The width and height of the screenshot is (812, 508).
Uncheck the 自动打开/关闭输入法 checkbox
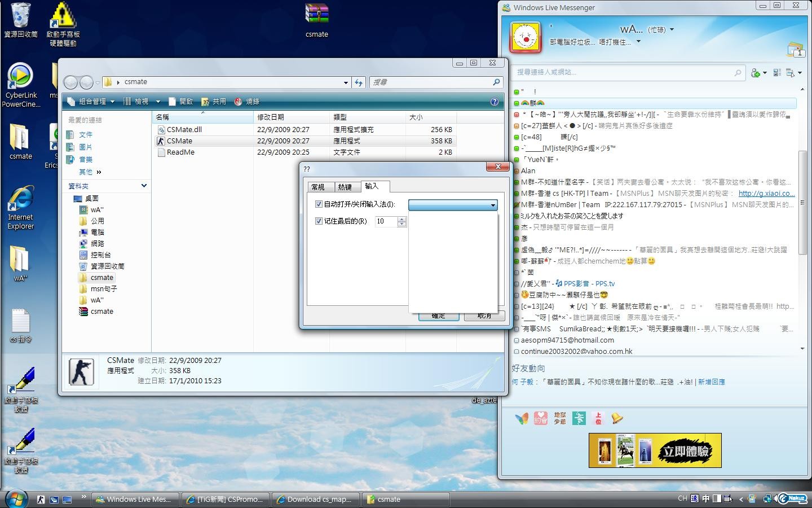(x=319, y=204)
